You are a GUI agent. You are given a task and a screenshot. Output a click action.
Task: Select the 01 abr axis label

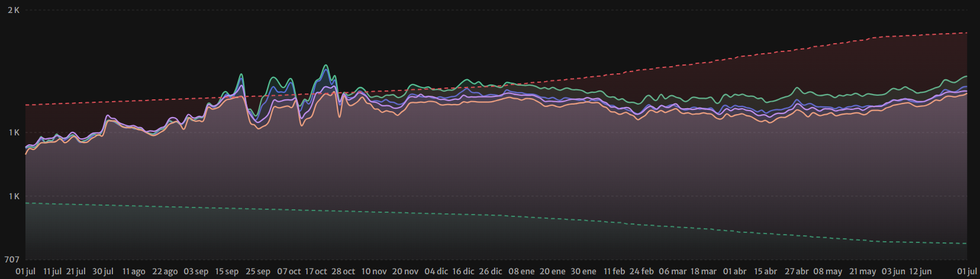tap(734, 271)
